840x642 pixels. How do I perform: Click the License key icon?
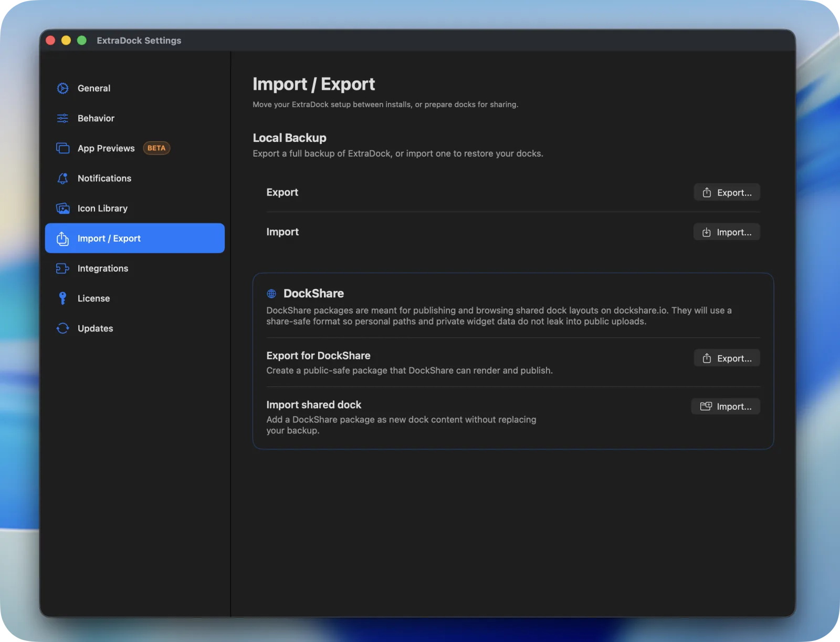pos(62,298)
